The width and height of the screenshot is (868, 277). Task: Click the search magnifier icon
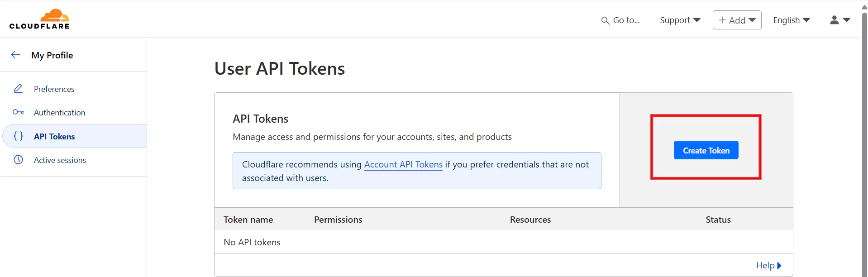coord(605,20)
